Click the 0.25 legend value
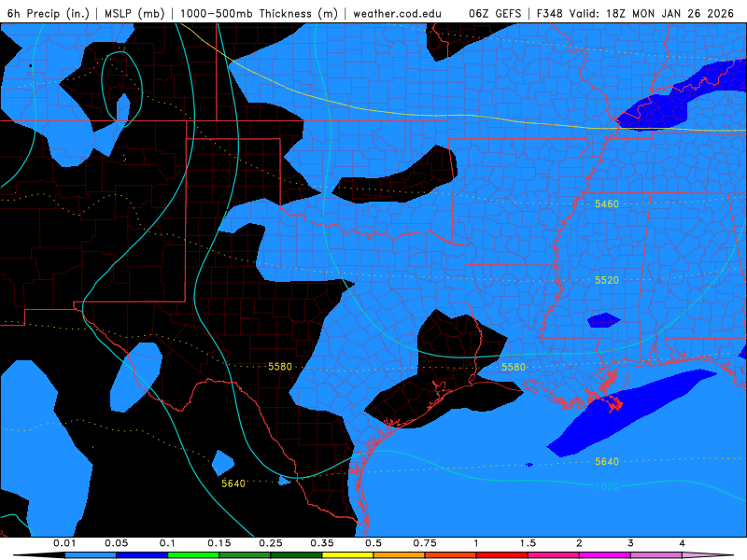The height and width of the screenshot is (560, 747). click(x=271, y=543)
